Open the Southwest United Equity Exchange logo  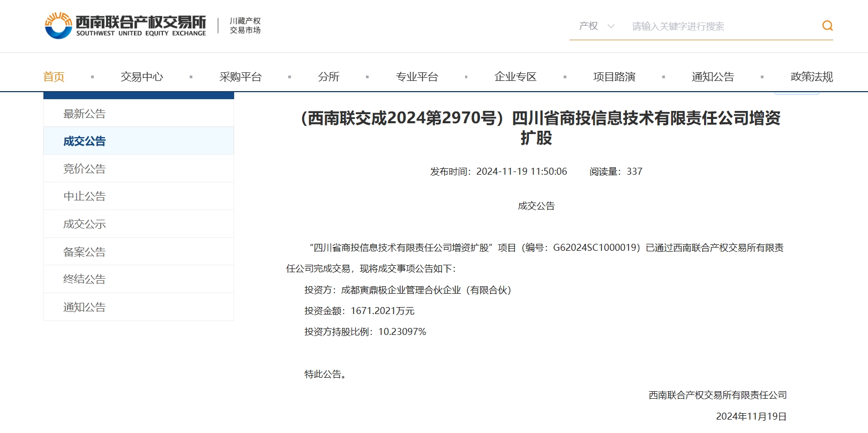pos(125,26)
